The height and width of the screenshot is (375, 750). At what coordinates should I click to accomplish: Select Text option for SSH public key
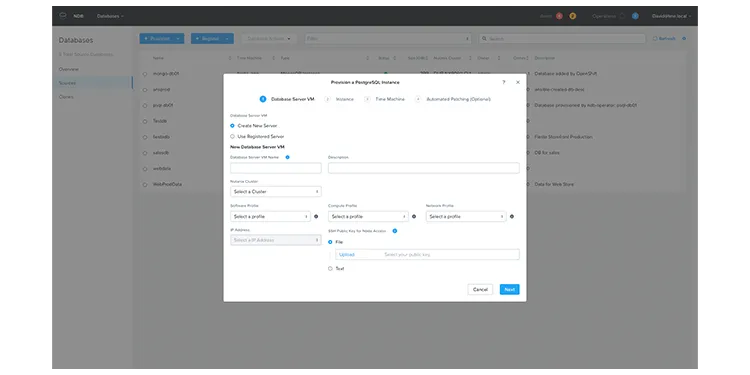tap(330, 269)
